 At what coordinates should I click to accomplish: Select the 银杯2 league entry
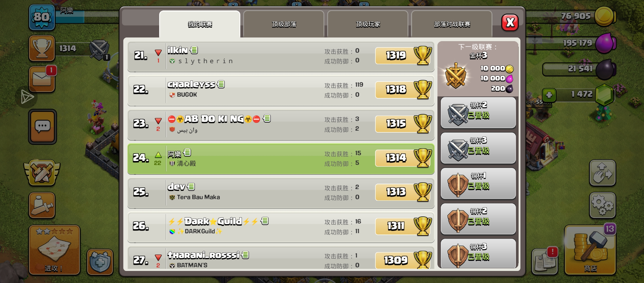pyautogui.click(x=478, y=113)
